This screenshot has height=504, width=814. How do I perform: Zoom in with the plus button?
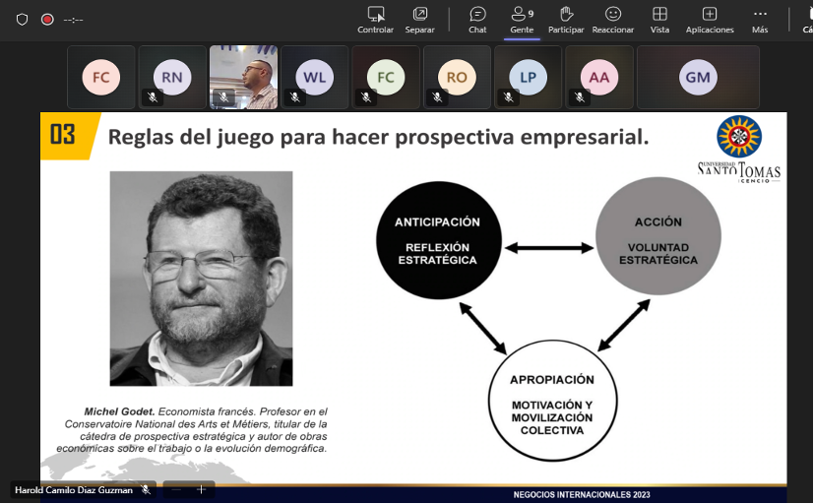(x=201, y=489)
